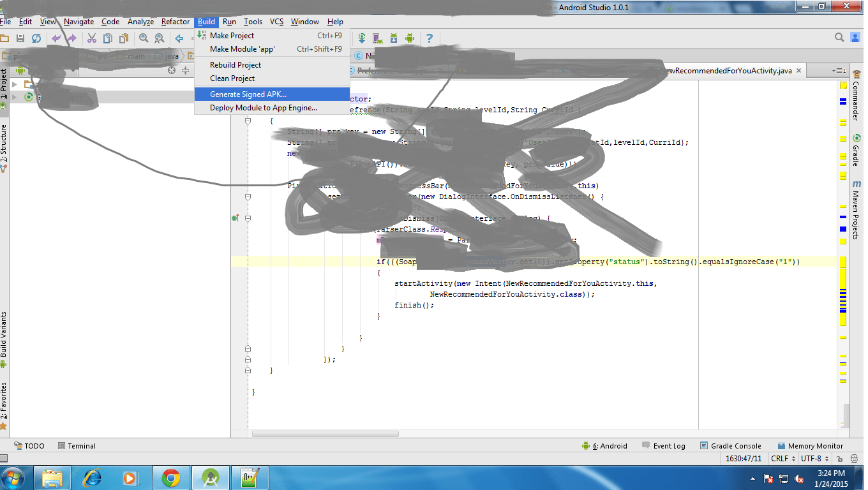Open the Structure side panel
Screen dimensions: 868x490
click(4, 148)
